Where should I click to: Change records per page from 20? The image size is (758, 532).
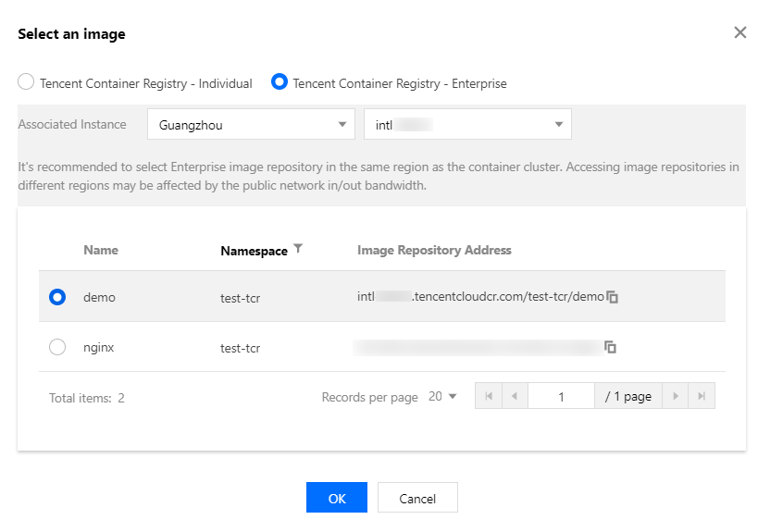click(442, 396)
